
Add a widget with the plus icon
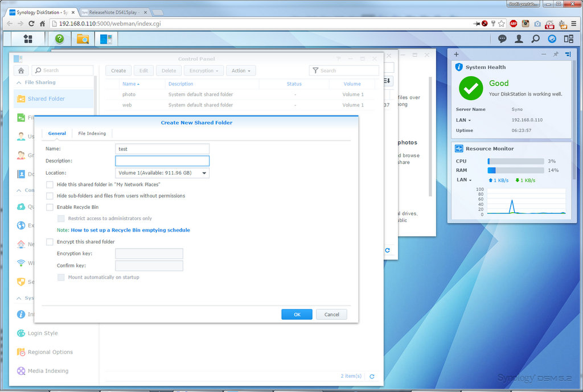pyautogui.click(x=456, y=54)
